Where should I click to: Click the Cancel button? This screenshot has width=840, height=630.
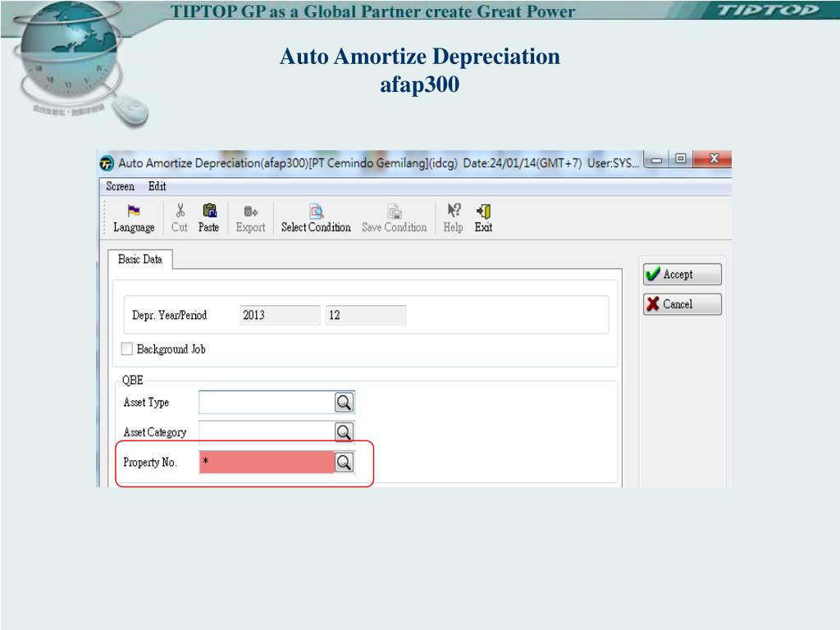coord(682,304)
